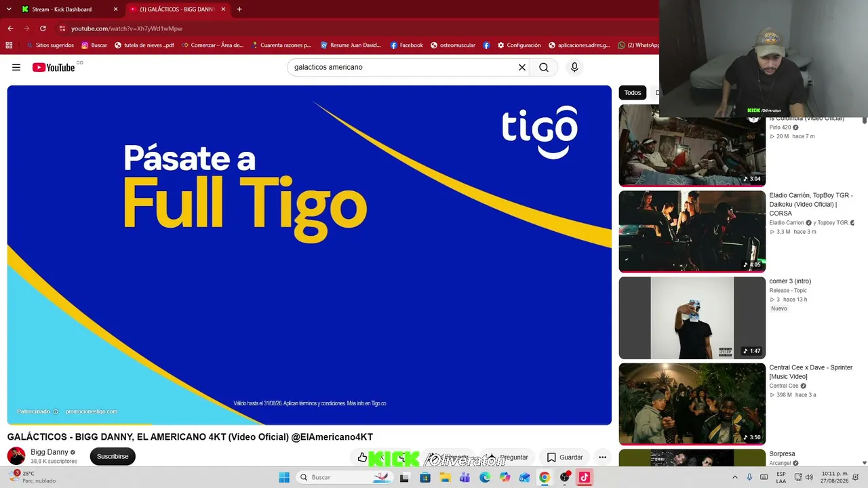
Task: Open the Pirlo 420 video thumbnail
Action: (x=692, y=145)
